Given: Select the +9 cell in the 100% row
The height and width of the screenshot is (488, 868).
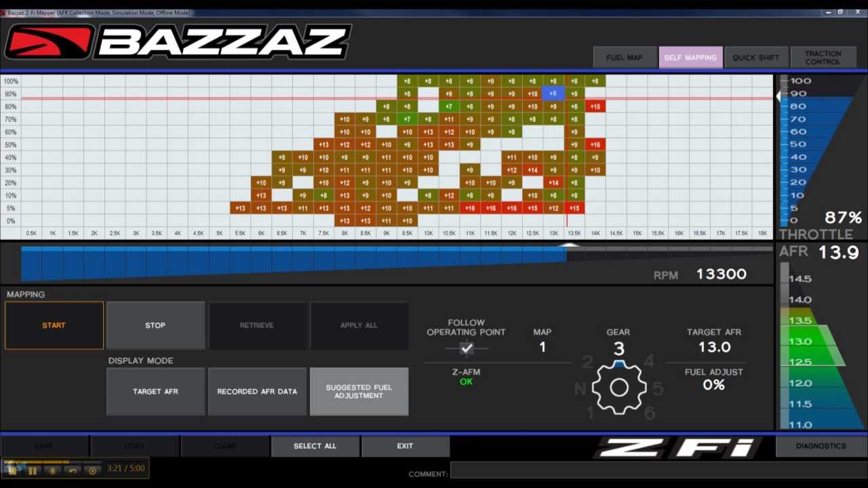Looking at the screenshot, I should [490, 81].
